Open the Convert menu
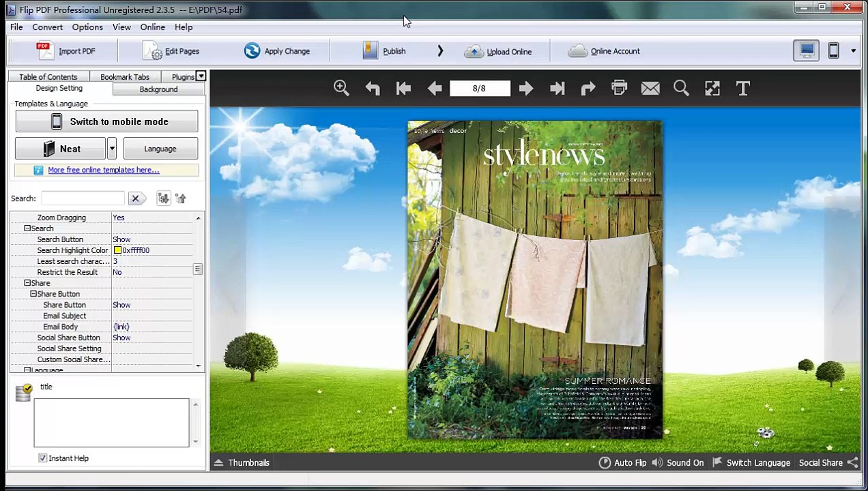This screenshot has width=868, height=491. coord(47,27)
